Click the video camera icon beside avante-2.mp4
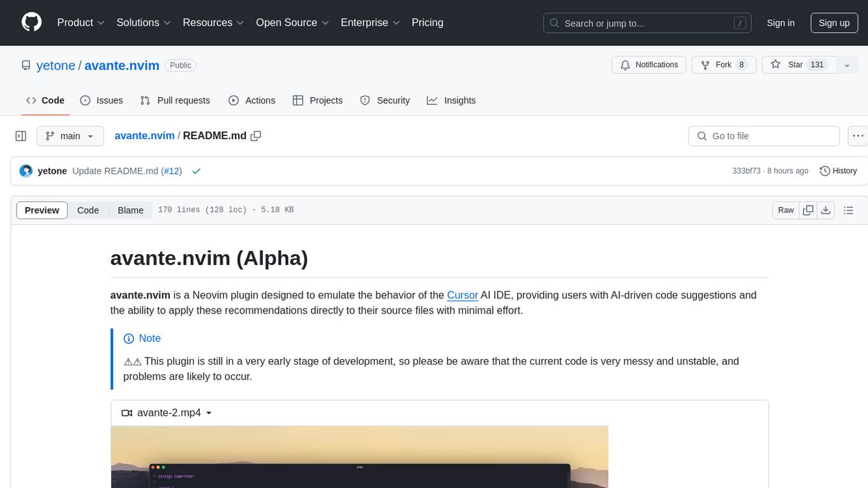868x488 pixels. [x=126, y=413]
